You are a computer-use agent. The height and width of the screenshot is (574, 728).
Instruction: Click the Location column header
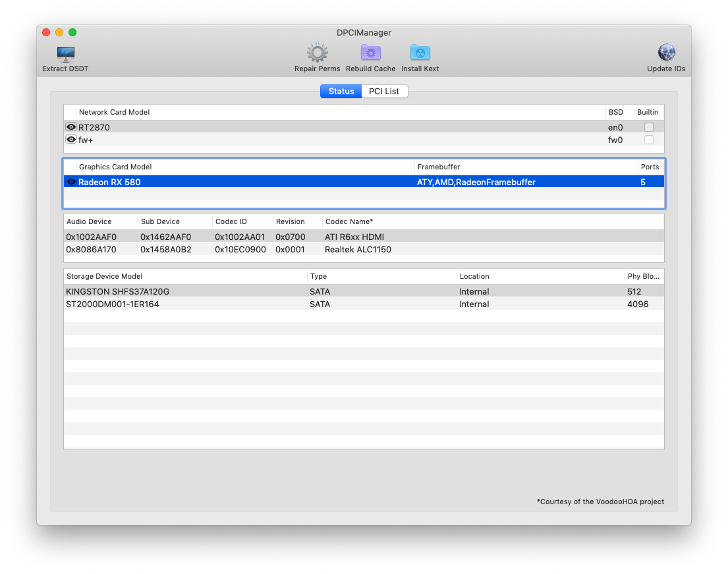[x=540, y=276]
